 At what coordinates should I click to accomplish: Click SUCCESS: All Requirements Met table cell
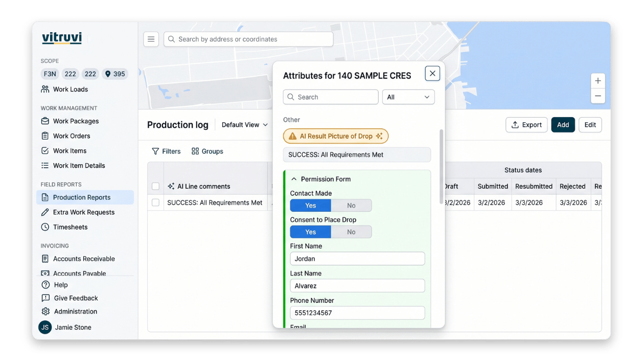point(215,203)
